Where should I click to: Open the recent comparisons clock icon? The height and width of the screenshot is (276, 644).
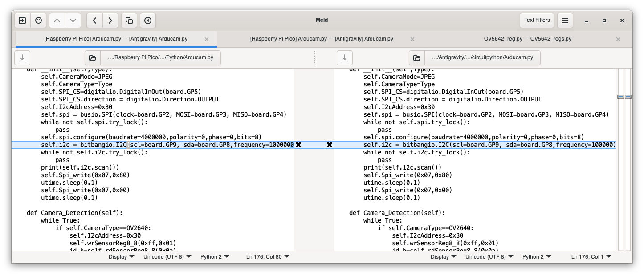coord(39,20)
